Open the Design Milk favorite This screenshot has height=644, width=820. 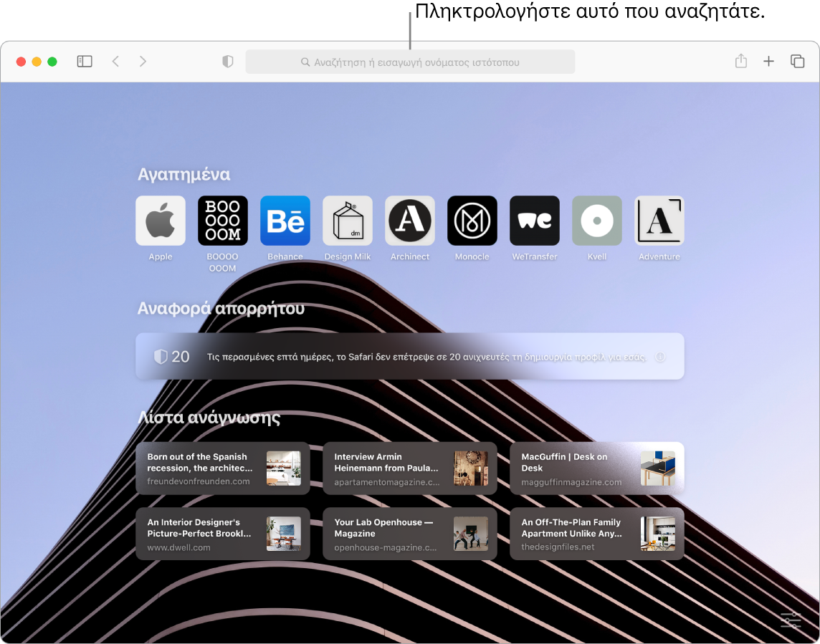[x=347, y=221]
